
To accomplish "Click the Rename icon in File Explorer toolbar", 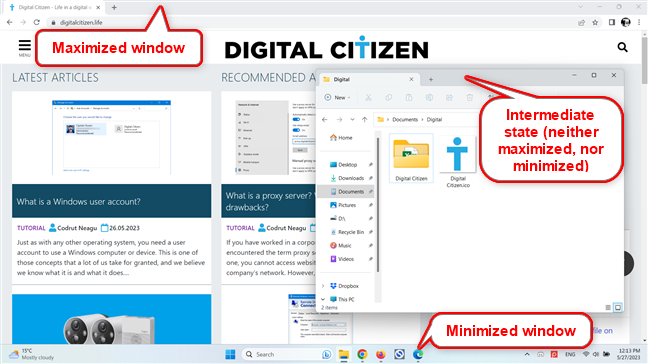I will (x=429, y=98).
